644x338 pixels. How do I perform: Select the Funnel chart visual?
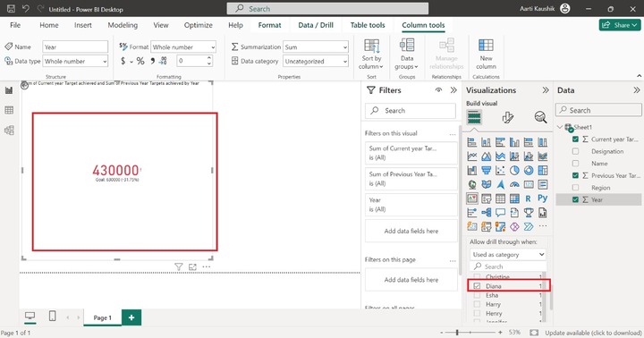(487, 170)
